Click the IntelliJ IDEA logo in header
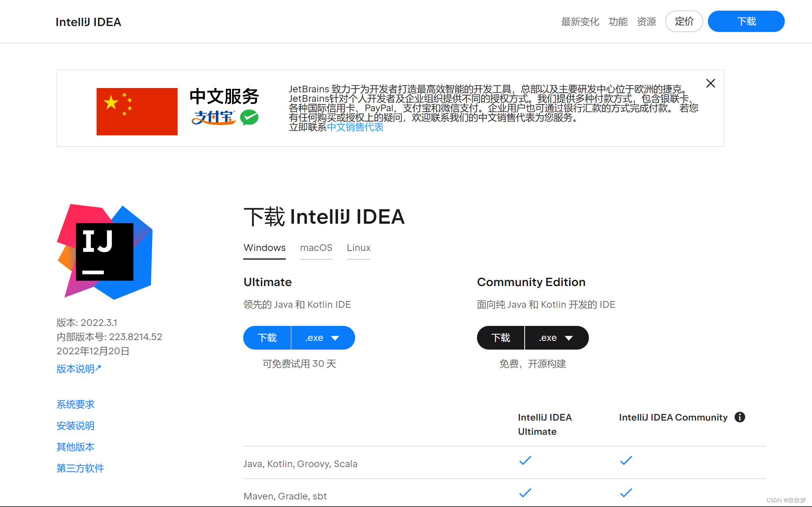The height and width of the screenshot is (507, 812). [x=88, y=22]
